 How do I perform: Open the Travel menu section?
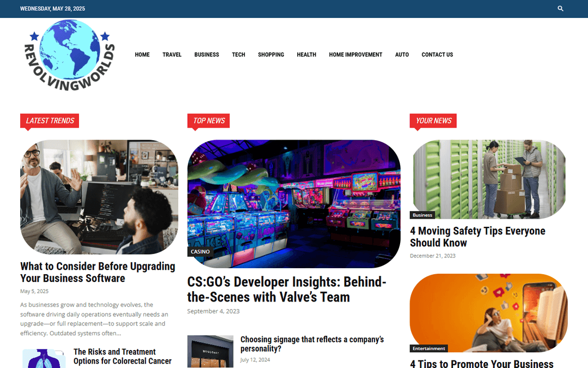(x=171, y=55)
